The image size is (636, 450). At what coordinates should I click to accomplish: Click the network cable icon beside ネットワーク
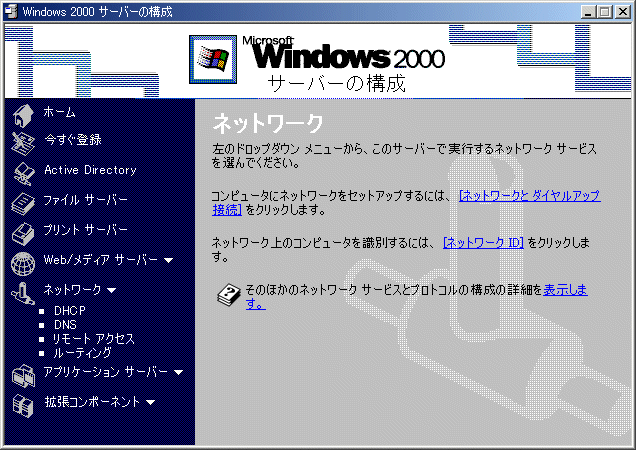(x=23, y=294)
